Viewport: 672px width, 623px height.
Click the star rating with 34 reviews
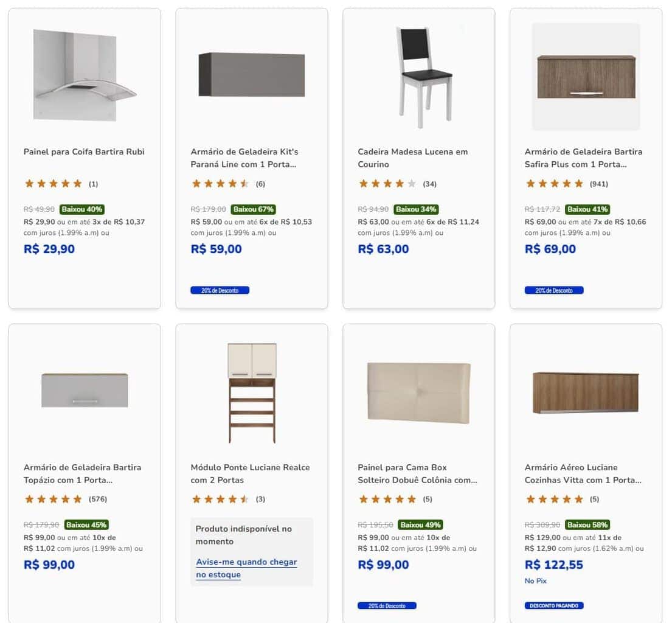coord(387,184)
